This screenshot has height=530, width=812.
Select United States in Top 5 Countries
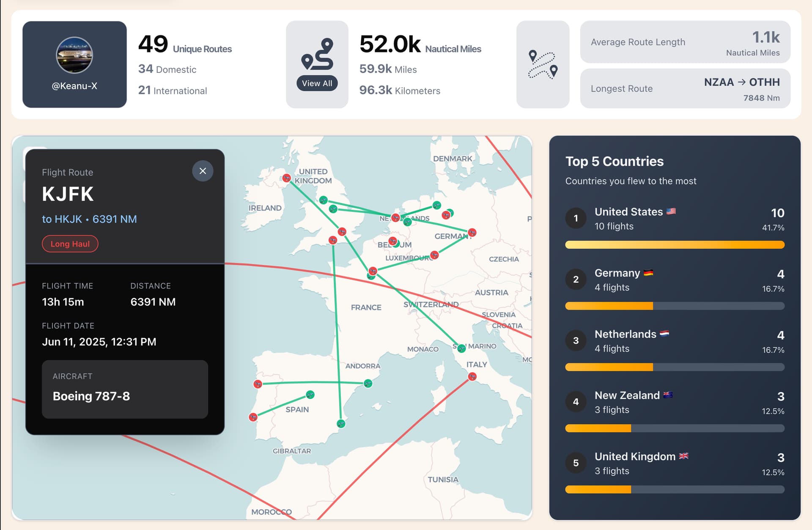pyautogui.click(x=675, y=219)
